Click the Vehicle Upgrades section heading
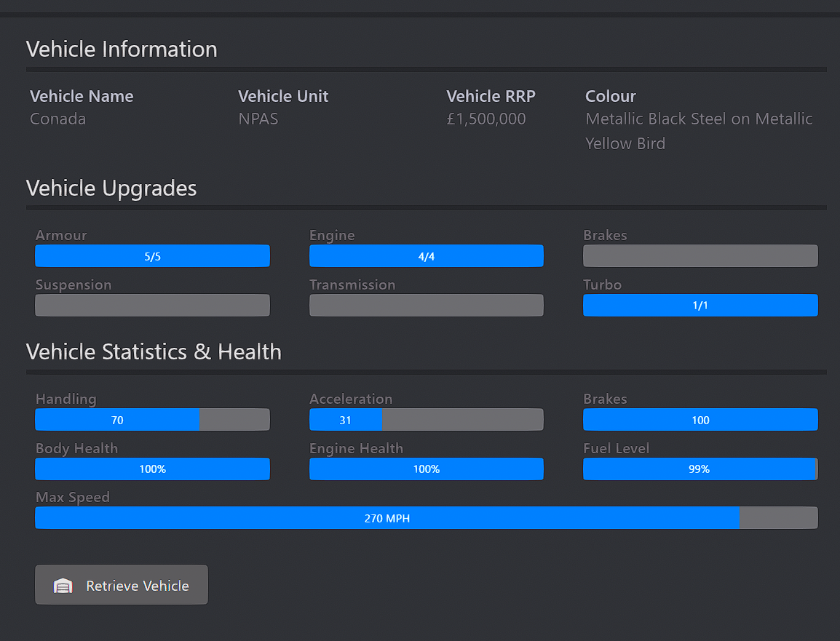 point(111,188)
